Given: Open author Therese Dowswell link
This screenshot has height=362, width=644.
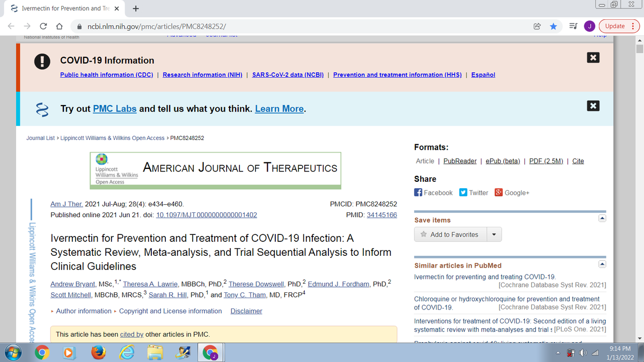Looking at the screenshot, I should (x=257, y=284).
